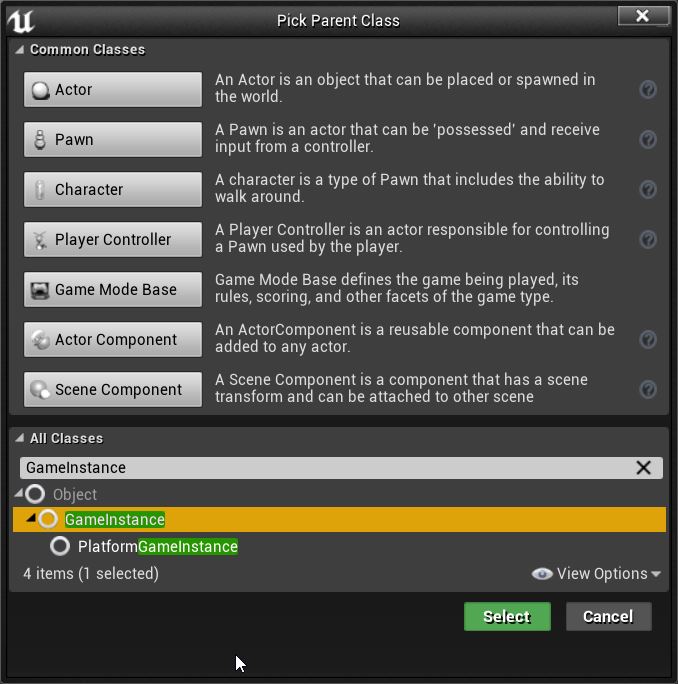The height and width of the screenshot is (684, 678).
Task: Click the GameInstance search field
Action: coord(320,468)
